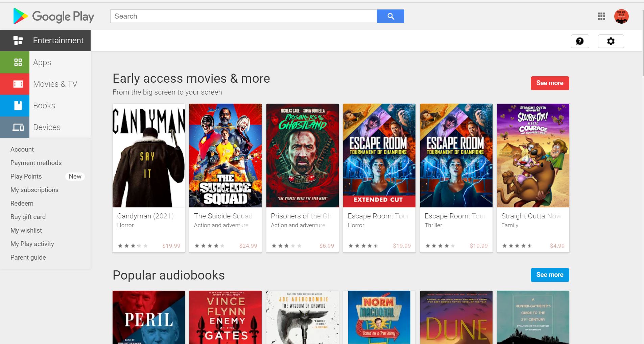Click the search input field

(x=243, y=16)
